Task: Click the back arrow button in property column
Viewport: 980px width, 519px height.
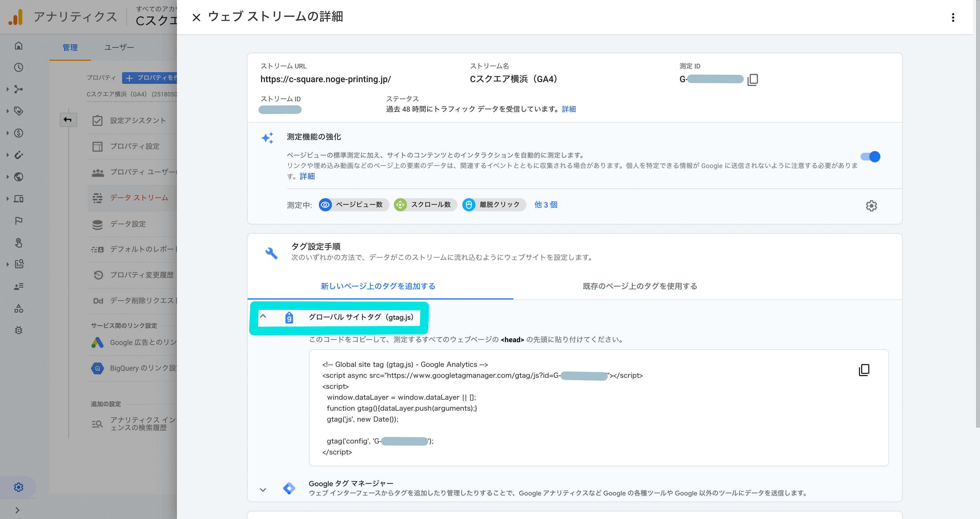Action: click(68, 120)
